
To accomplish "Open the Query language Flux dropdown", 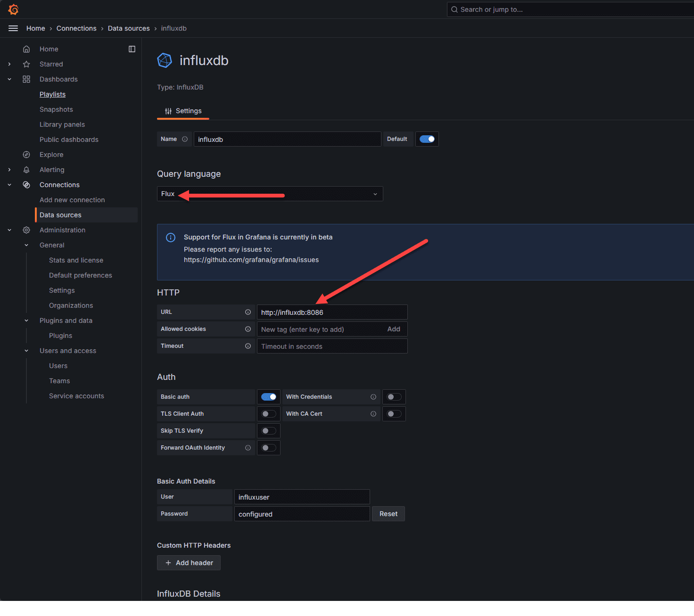I will click(x=270, y=194).
